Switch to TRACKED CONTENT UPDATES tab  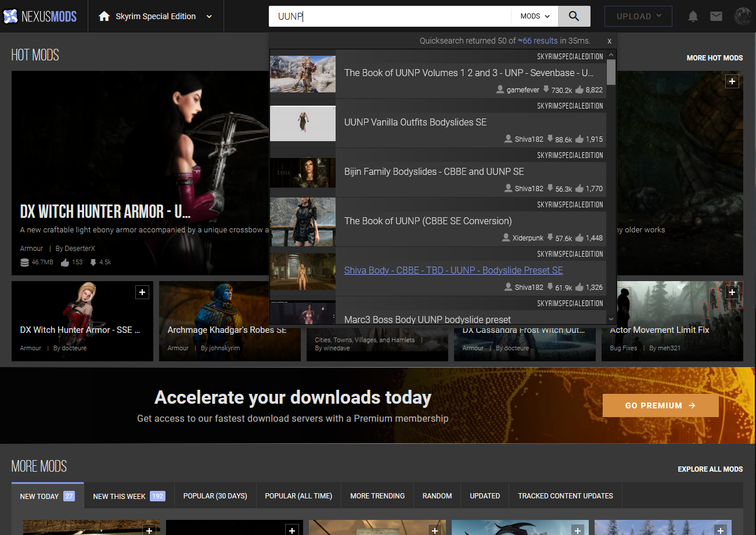click(566, 496)
